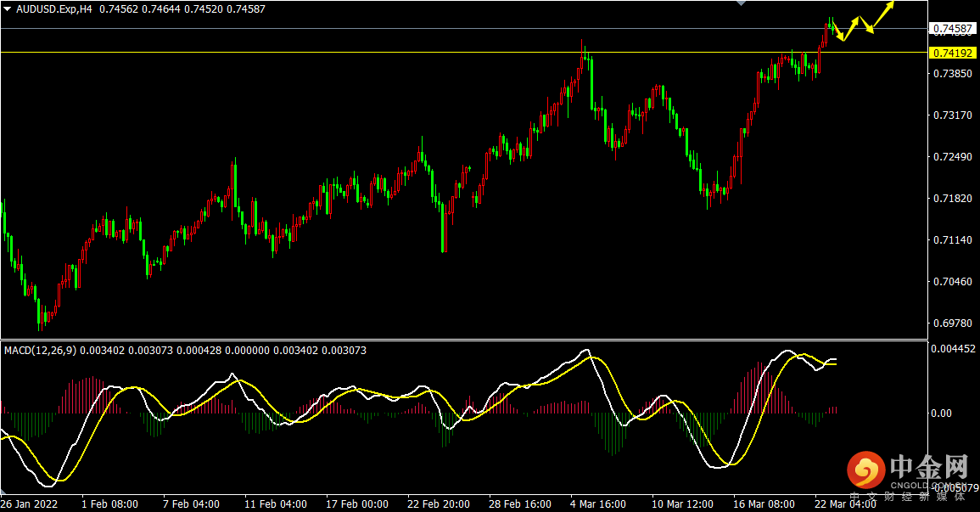
Task: Click the 10 Mar 12:00 time label
Action: pyautogui.click(x=682, y=504)
